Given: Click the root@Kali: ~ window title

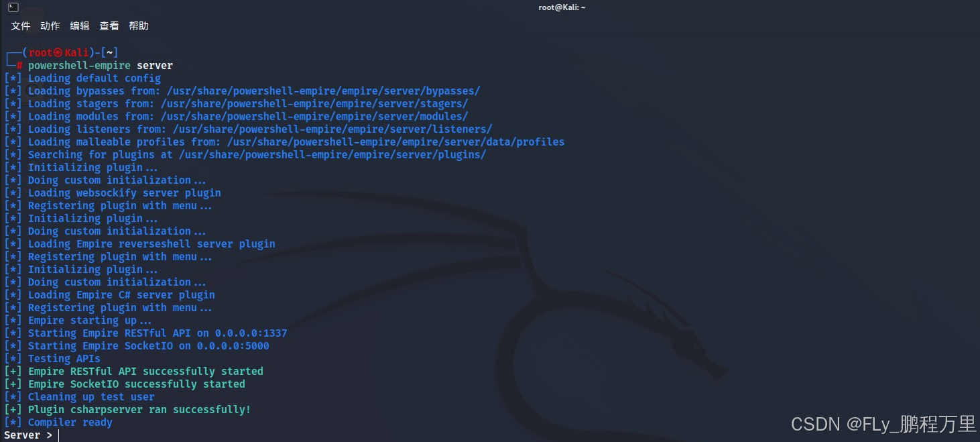Looking at the screenshot, I should tap(562, 7).
